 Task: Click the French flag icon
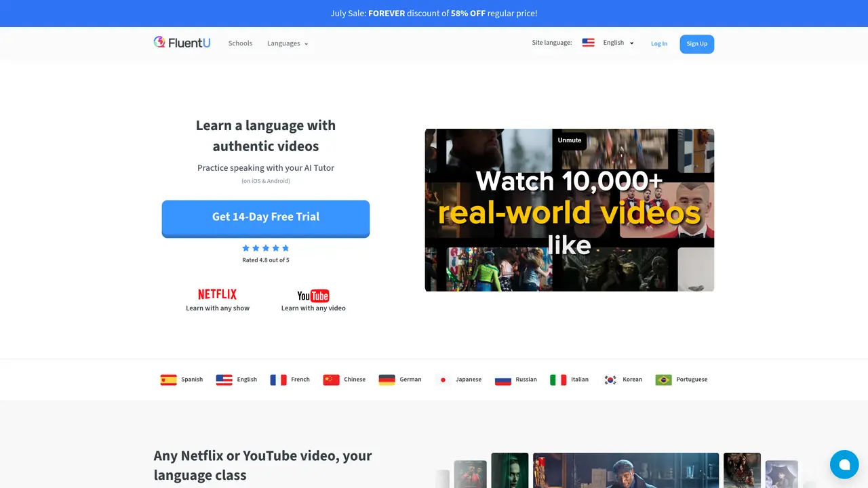[279, 380]
